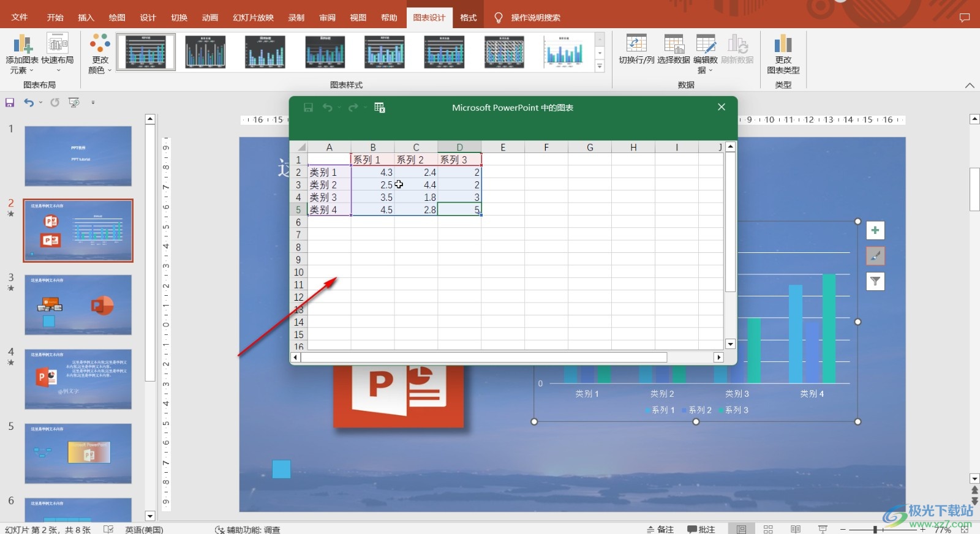Select cell A5 labeled 类别 4
The height and width of the screenshot is (534, 980).
click(x=329, y=209)
